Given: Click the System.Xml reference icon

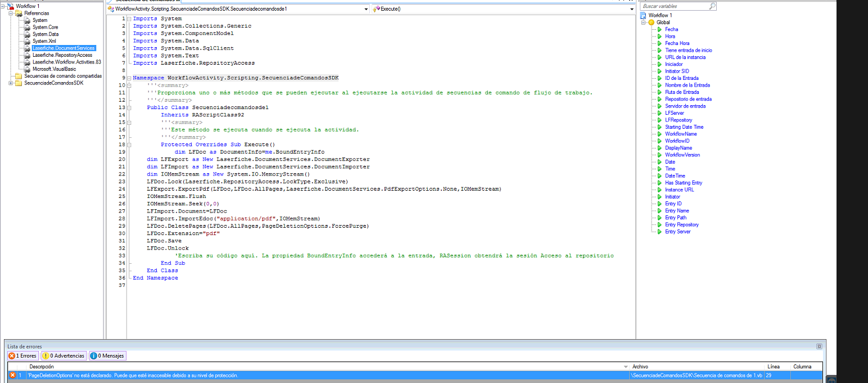Looking at the screenshot, I should point(28,41).
